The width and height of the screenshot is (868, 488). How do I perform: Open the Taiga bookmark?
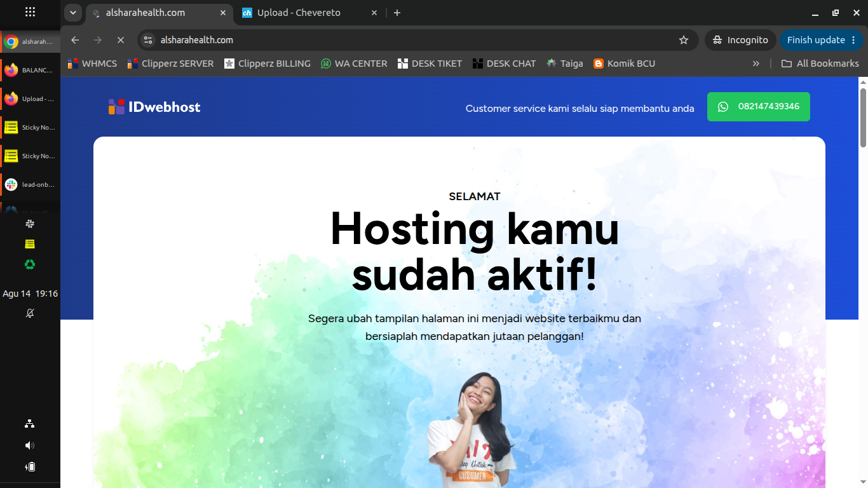click(564, 64)
